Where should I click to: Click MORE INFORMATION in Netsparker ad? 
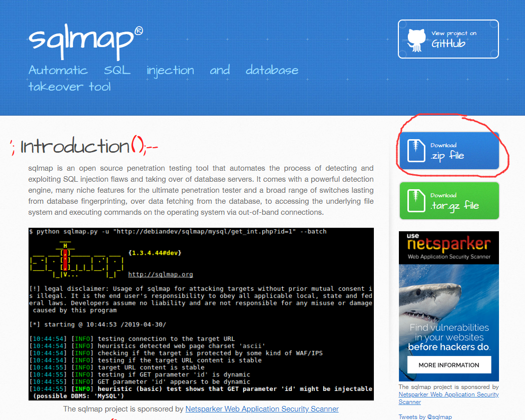(x=449, y=365)
